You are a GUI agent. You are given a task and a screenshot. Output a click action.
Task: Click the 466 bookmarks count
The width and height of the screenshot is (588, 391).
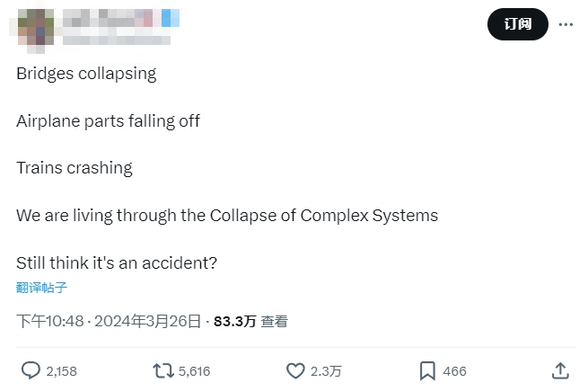click(x=454, y=371)
